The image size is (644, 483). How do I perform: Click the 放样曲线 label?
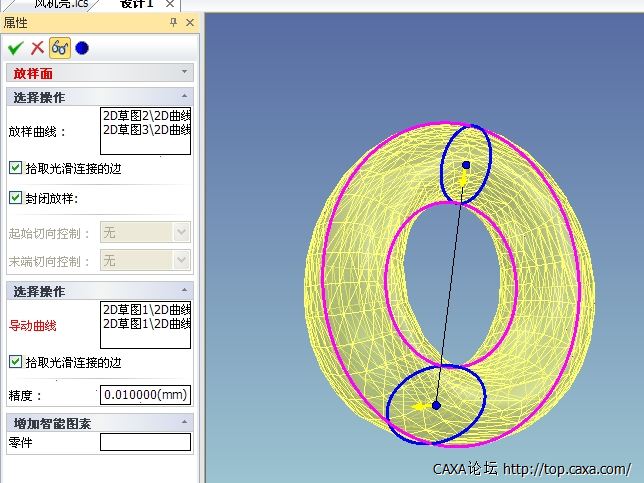36,132
